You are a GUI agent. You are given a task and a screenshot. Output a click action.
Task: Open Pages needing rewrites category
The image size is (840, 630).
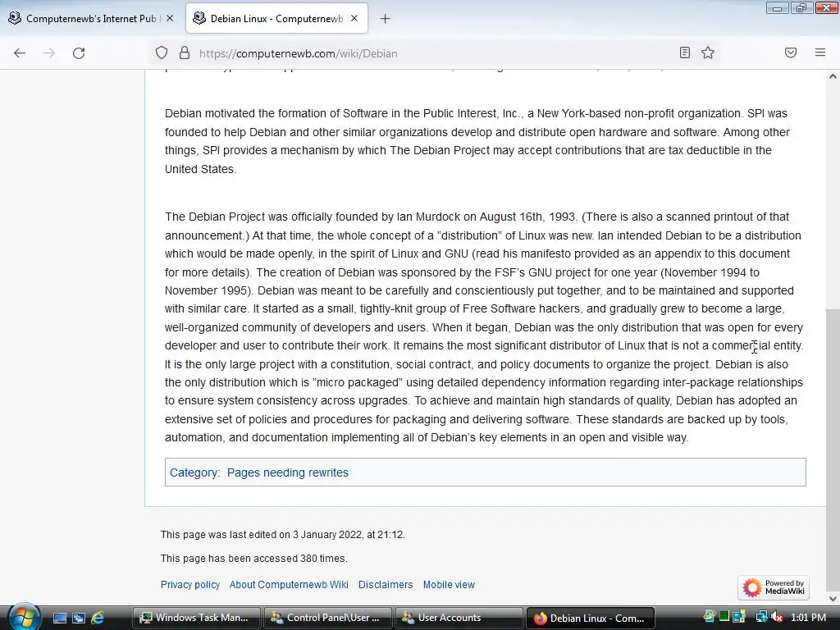click(288, 472)
